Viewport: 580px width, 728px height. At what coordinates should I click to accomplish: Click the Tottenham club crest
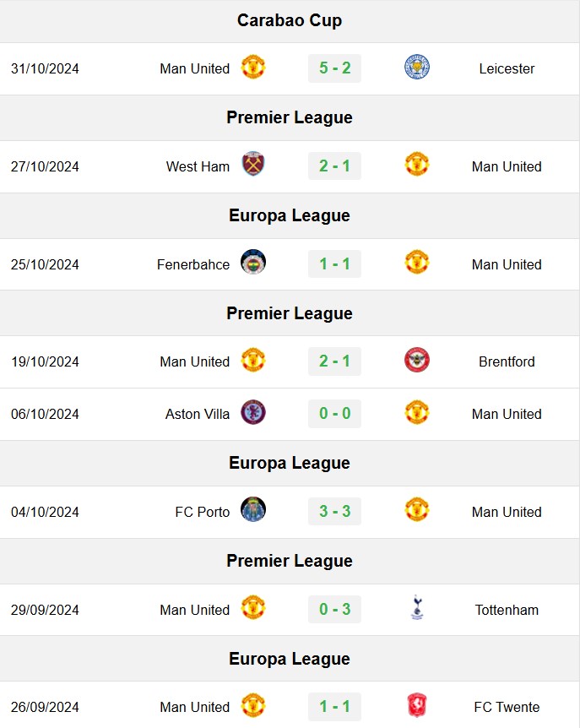(417, 607)
